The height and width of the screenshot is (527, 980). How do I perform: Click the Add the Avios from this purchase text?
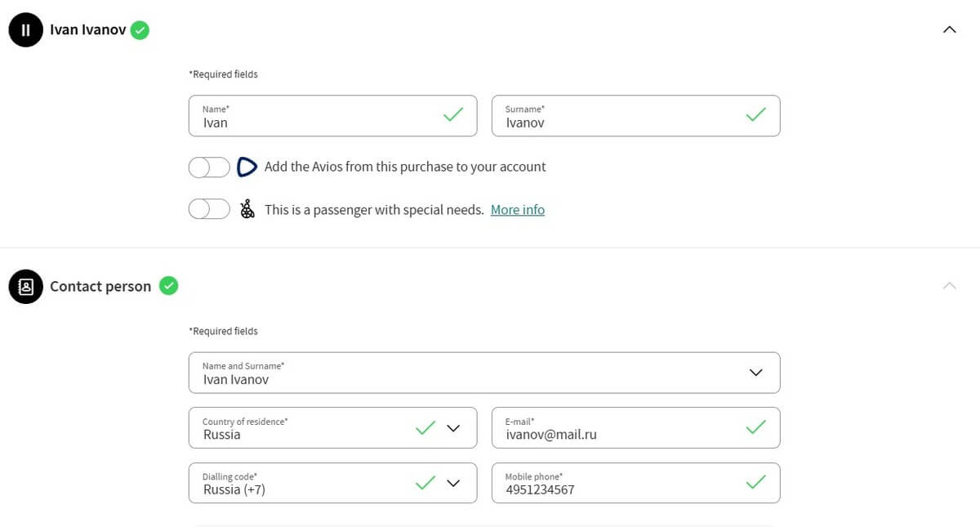pyautogui.click(x=405, y=167)
